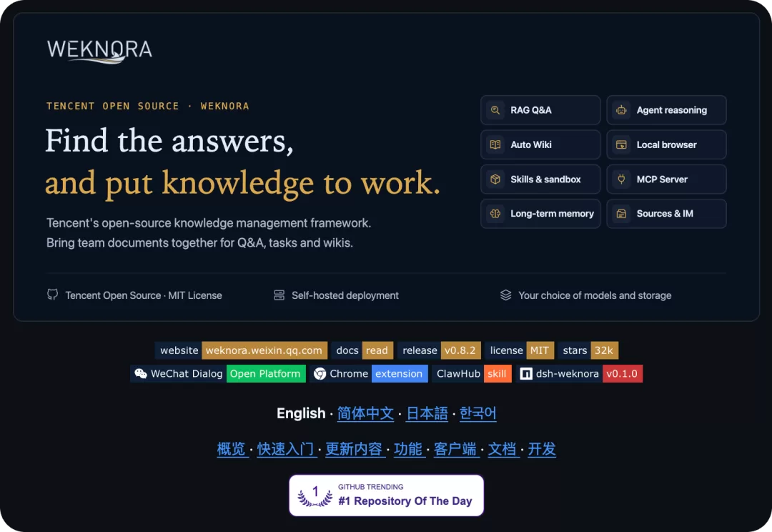Screen dimensions: 772x532
Task: Click the RAG Q&A label text
Action: [x=530, y=110]
